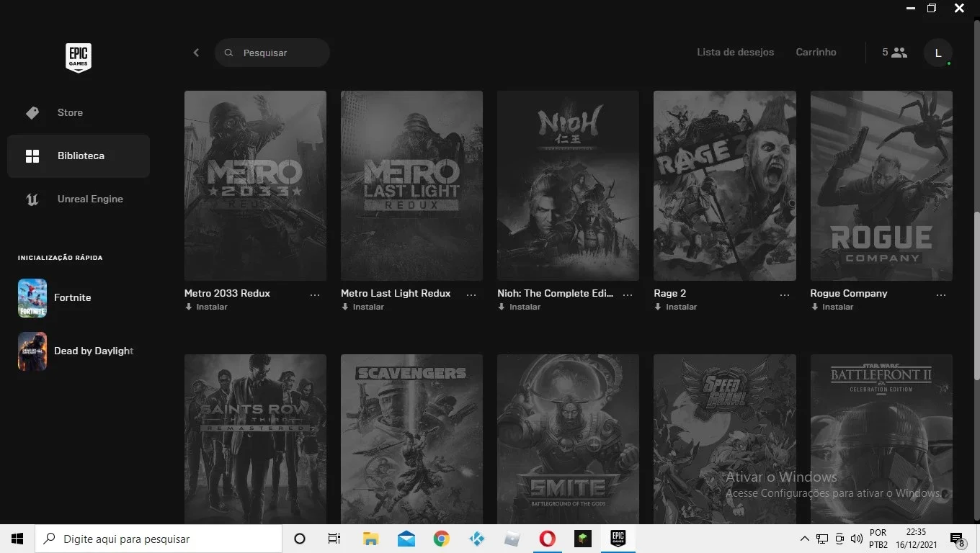980x553 pixels.
Task: Open options menu for Rogue Company
Action: pos(941,295)
